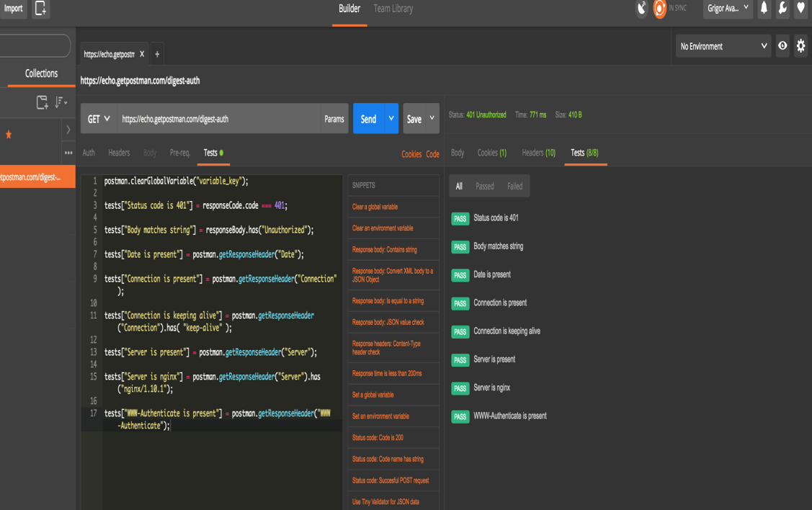Select the digest-auth request in the sidebar
This screenshot has width=812, height=510.
[x=37, y=177]
